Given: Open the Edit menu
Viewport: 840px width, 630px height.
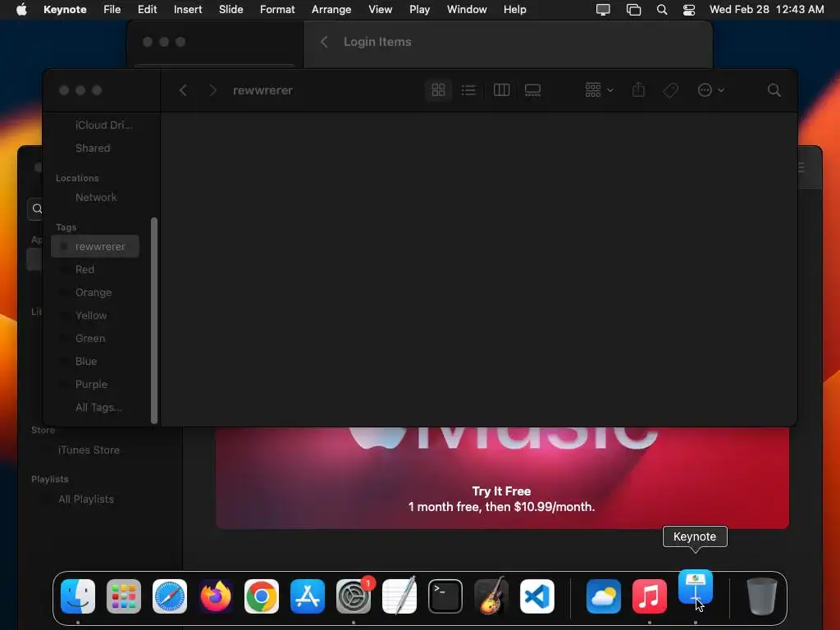Looking at the screenshot, I should (148, 10).
